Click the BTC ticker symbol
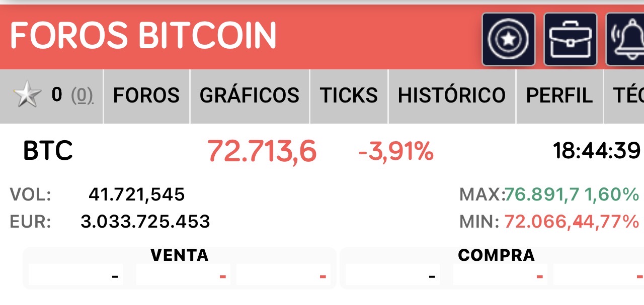 point(48,151)
